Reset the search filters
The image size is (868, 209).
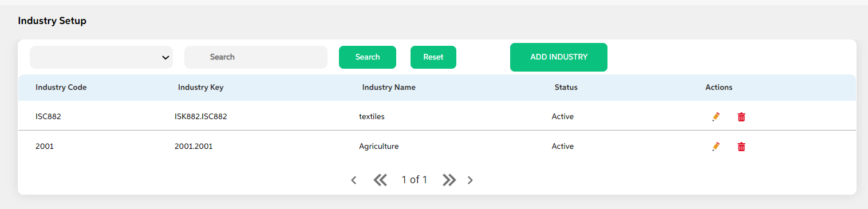[x=433, y=57]
